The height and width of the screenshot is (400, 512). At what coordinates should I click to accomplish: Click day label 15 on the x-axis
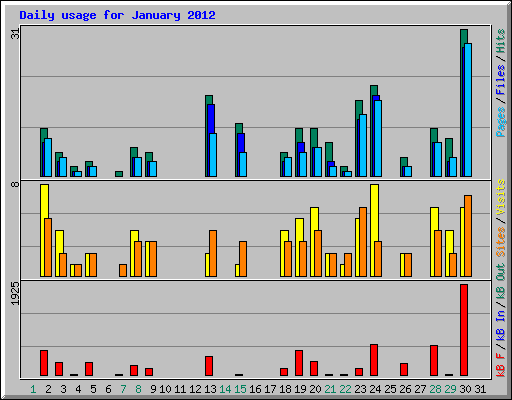pos(240,389)
